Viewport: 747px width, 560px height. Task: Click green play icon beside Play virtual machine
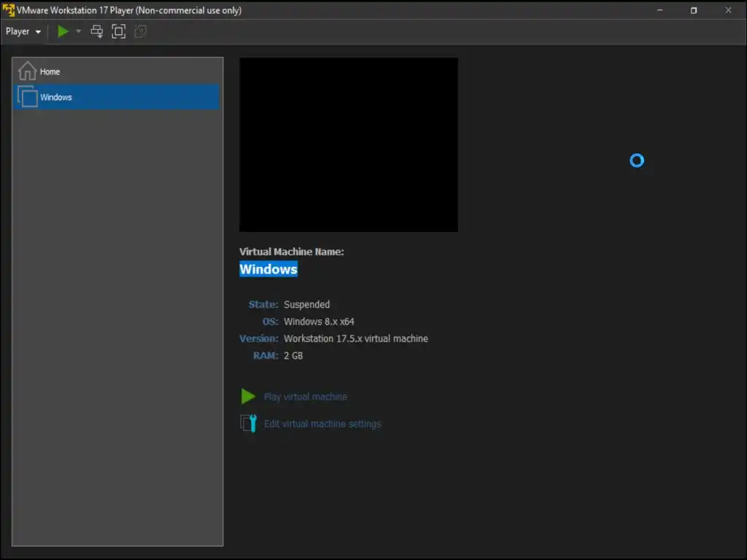click(248, 396)
